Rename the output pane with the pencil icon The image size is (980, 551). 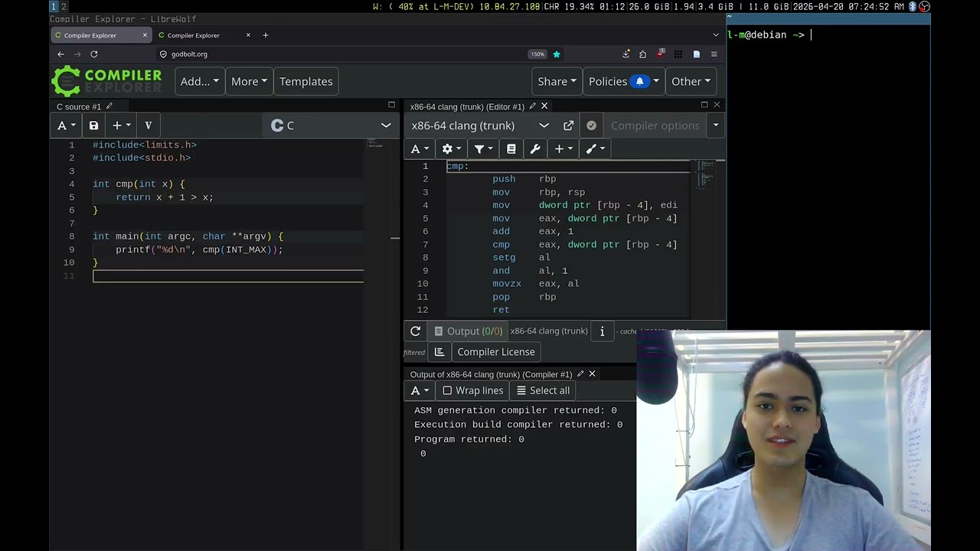580,374
